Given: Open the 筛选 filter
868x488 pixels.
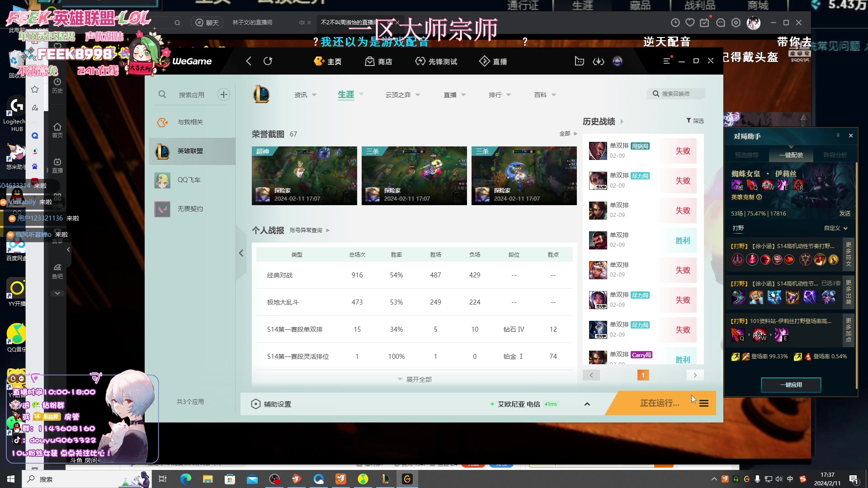Looking at the screenshot, I should pos(695,121).
